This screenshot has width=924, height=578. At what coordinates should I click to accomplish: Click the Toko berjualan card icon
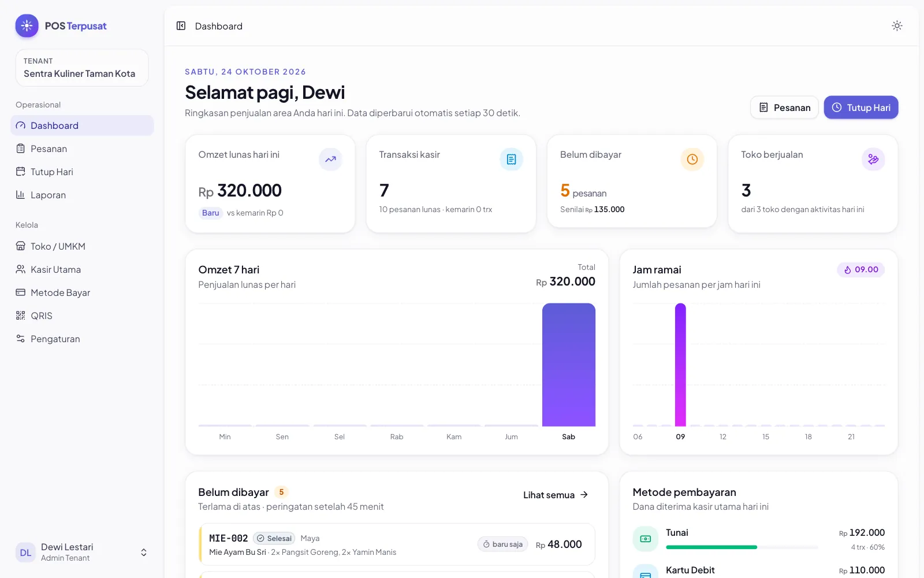click(x=873, y=160)
